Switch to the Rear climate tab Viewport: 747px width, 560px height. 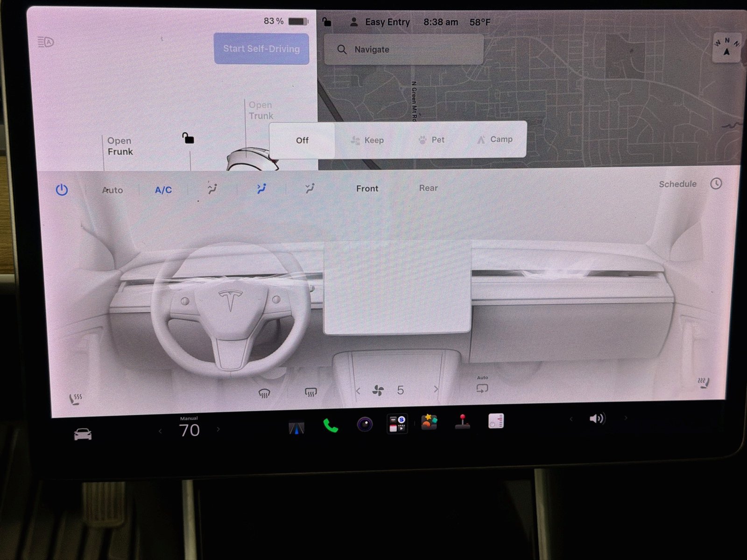[428, 188]
